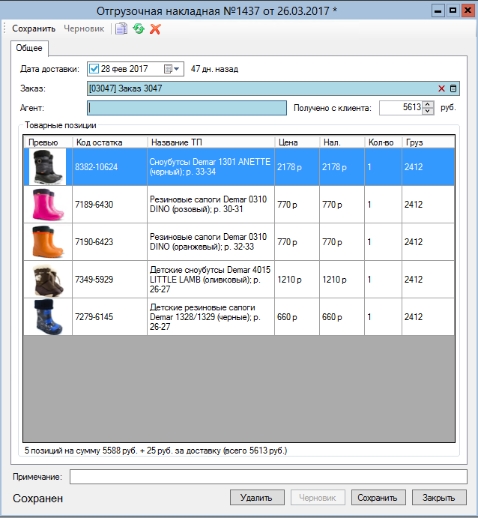Image resolution: width=478 pixels, height=518 pixels.
Task: Click the Примечание text field
Action: point(268,477)
